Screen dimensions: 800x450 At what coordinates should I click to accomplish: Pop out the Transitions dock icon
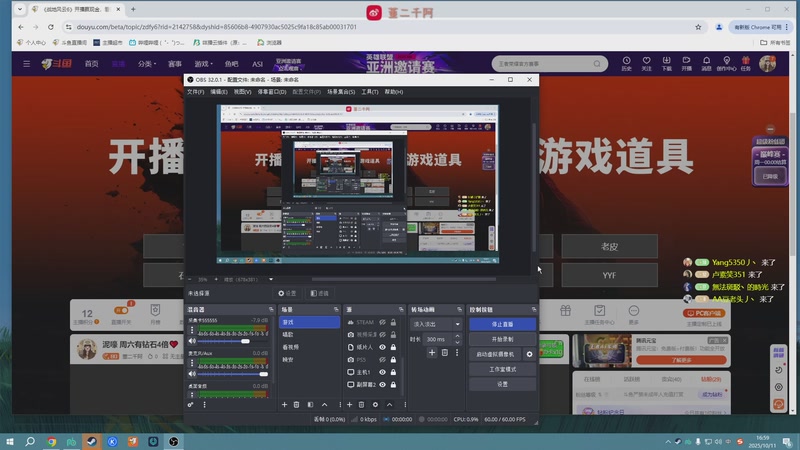459,310
